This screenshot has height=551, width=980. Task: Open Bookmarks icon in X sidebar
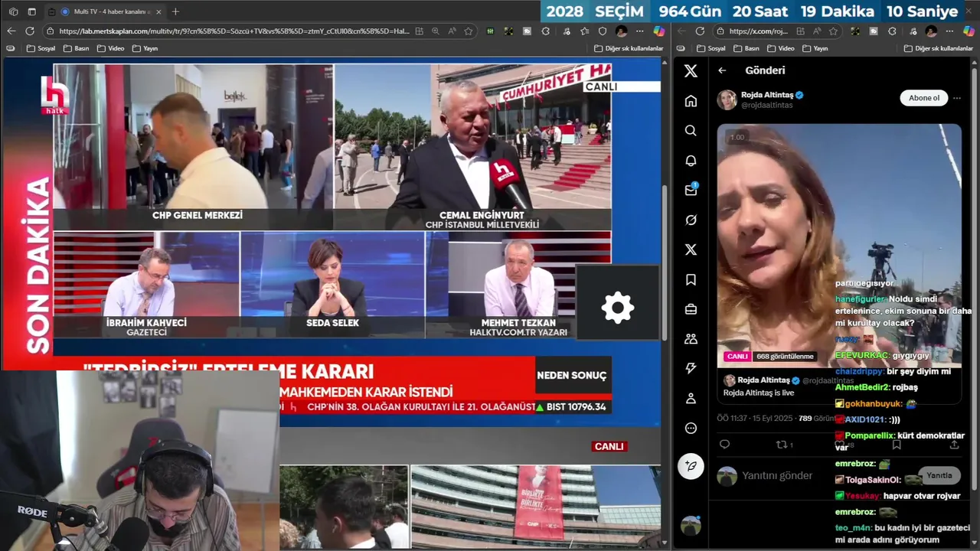point(691,280)
